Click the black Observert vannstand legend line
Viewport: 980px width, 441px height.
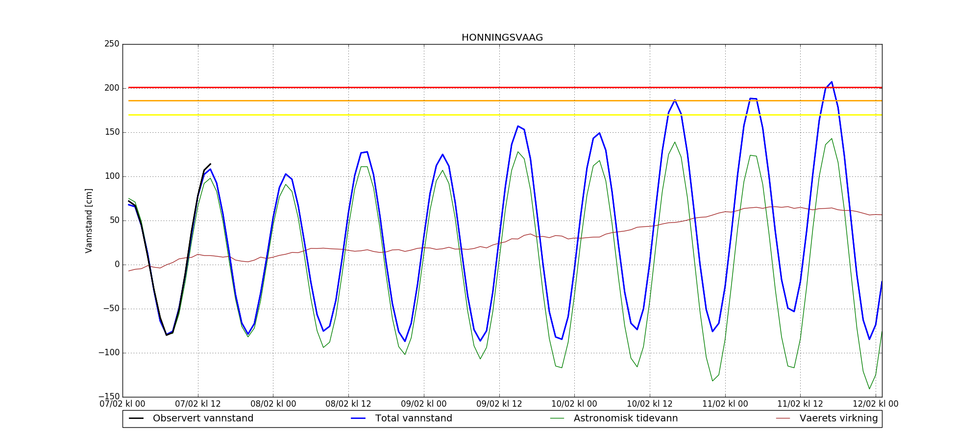click(x=136, y=418)
